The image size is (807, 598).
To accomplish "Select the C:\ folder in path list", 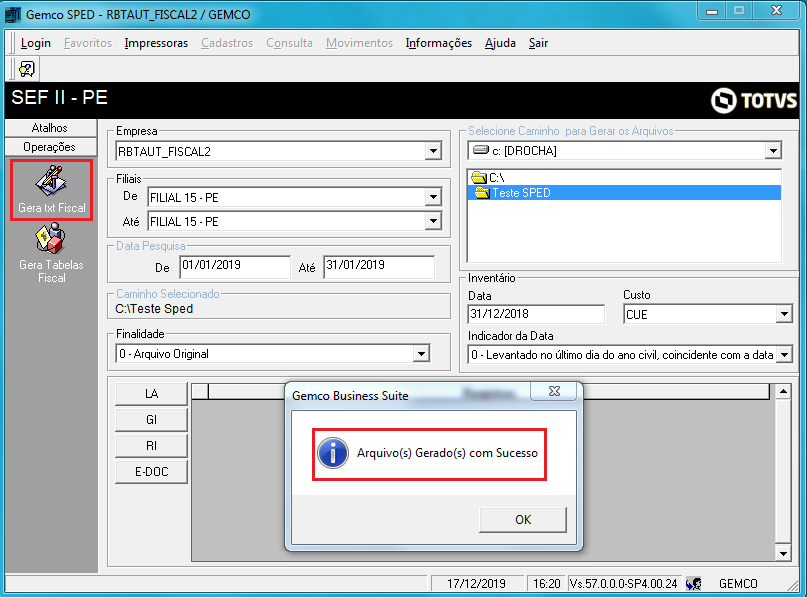I will tap(489, 178).
